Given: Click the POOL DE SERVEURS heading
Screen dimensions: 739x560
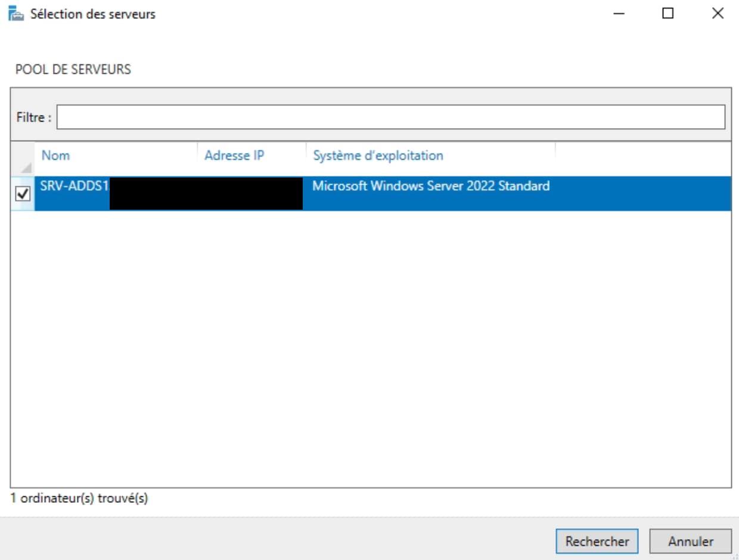Looking at the screenshot, I should (73, 70).
